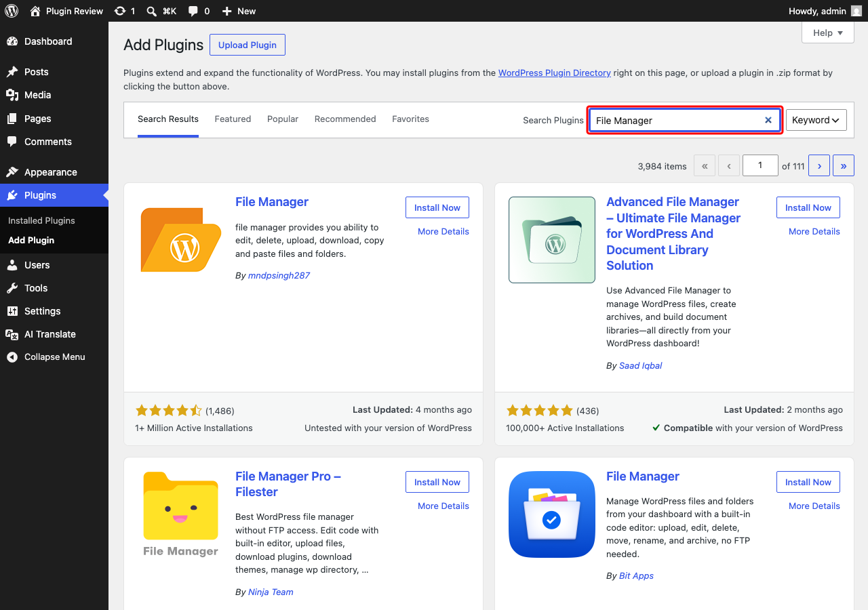The width and height of the screenshot is (868, 610).
Task: Switch to the Popular tab
Action: pos(283,119)
